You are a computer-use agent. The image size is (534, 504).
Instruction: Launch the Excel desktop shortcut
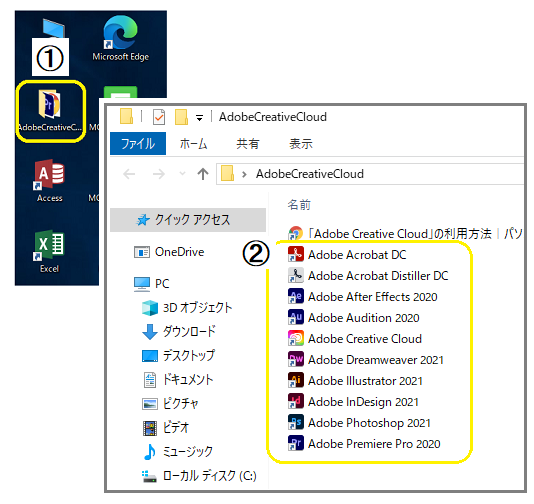coord(50,251)
